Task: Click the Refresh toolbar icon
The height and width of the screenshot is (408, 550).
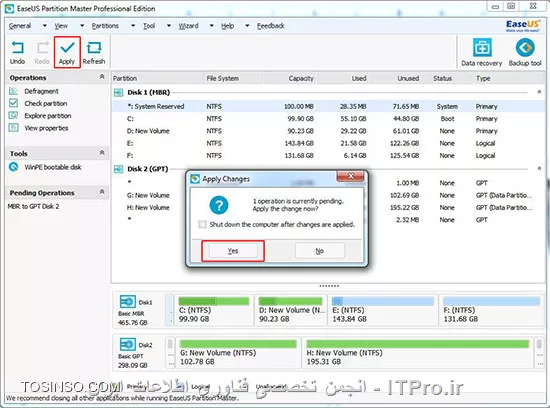Action: tap(94, 47)
